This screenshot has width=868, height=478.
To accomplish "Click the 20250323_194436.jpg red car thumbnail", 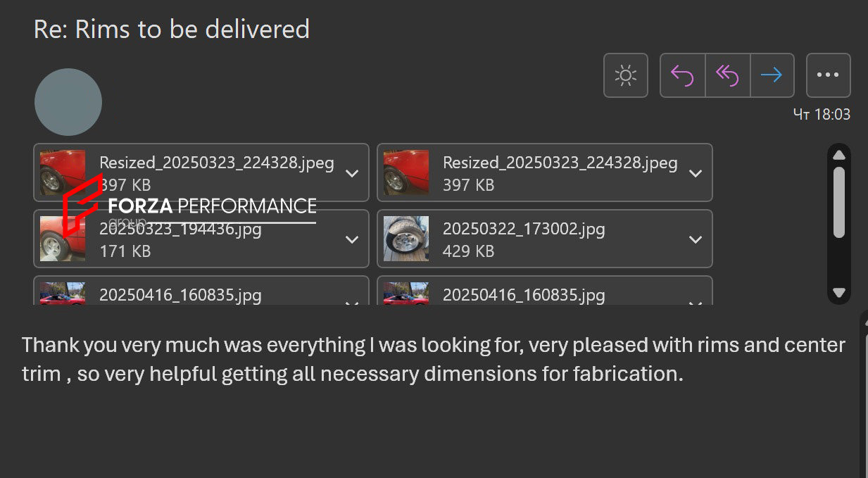I will 62,239.
